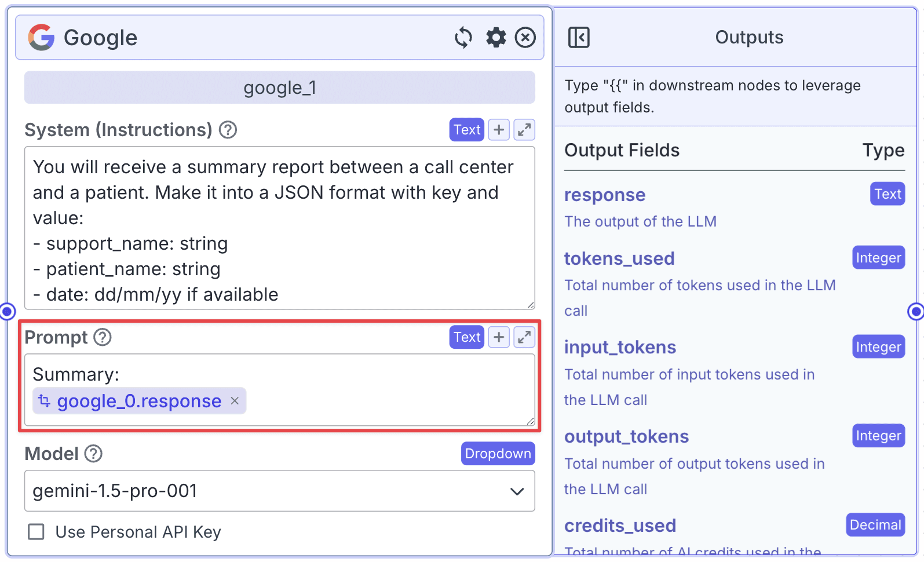Click the Model help question mark icon

(x=93, y=454)
